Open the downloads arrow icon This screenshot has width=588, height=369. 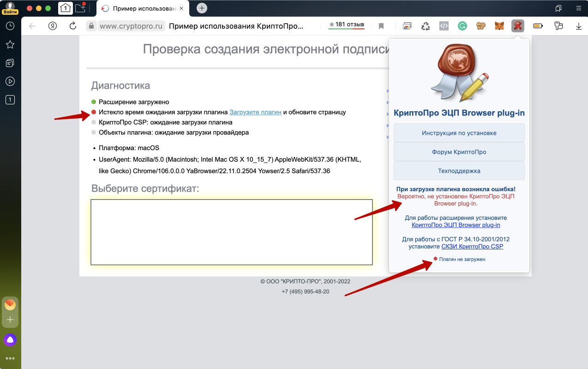[x=579, y=26]
